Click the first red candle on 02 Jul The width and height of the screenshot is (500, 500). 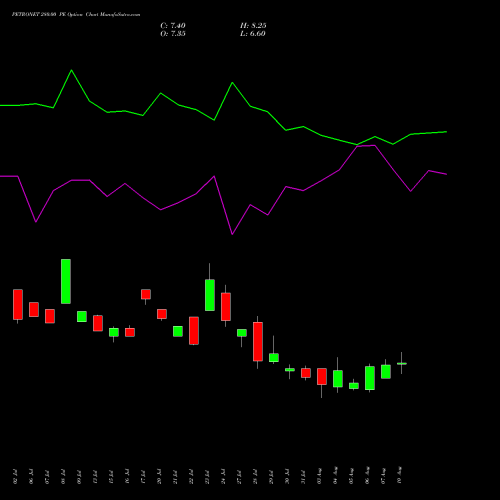18,305
